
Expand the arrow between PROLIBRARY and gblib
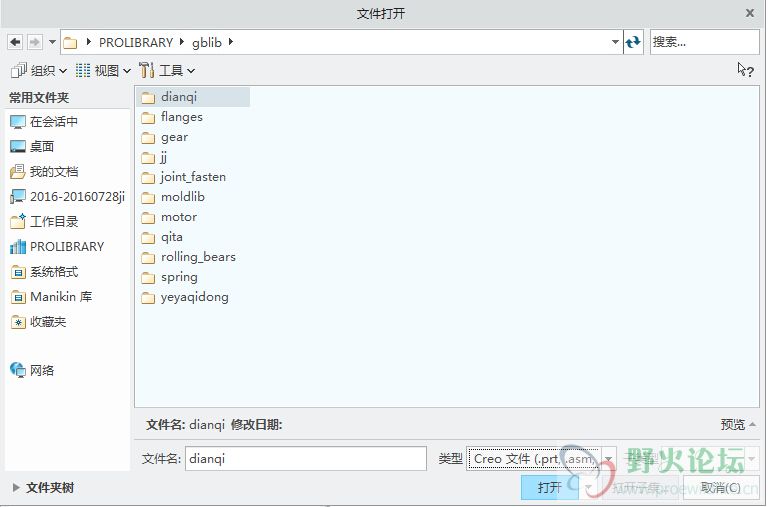(182, 42)
